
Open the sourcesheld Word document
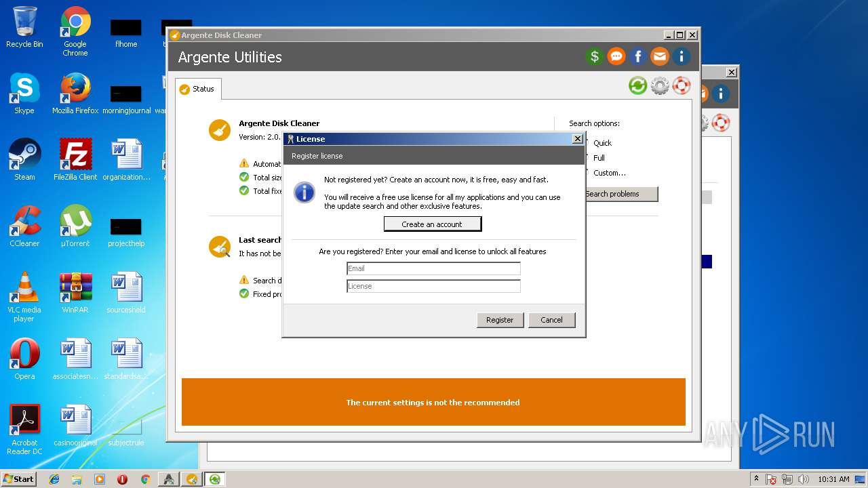pos(126,293)
